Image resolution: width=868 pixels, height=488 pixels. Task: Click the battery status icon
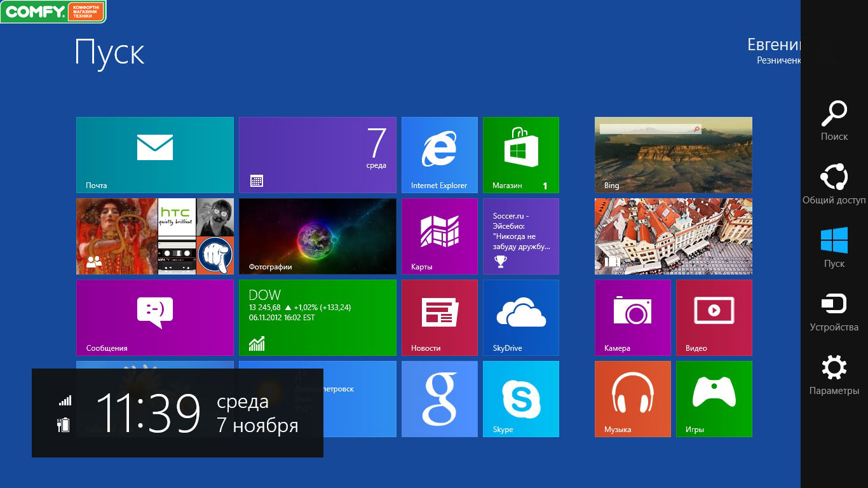pos(64,424)
